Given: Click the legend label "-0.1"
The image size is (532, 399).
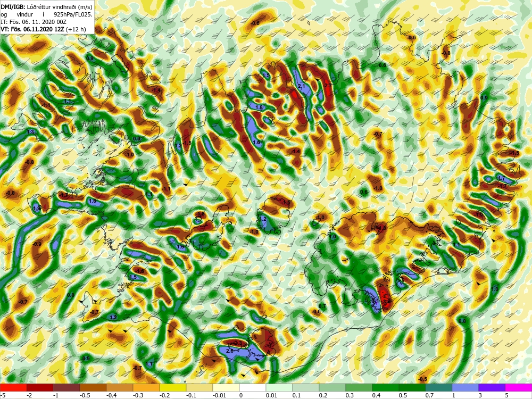Looking at the screenshot, I should [192, 395].
